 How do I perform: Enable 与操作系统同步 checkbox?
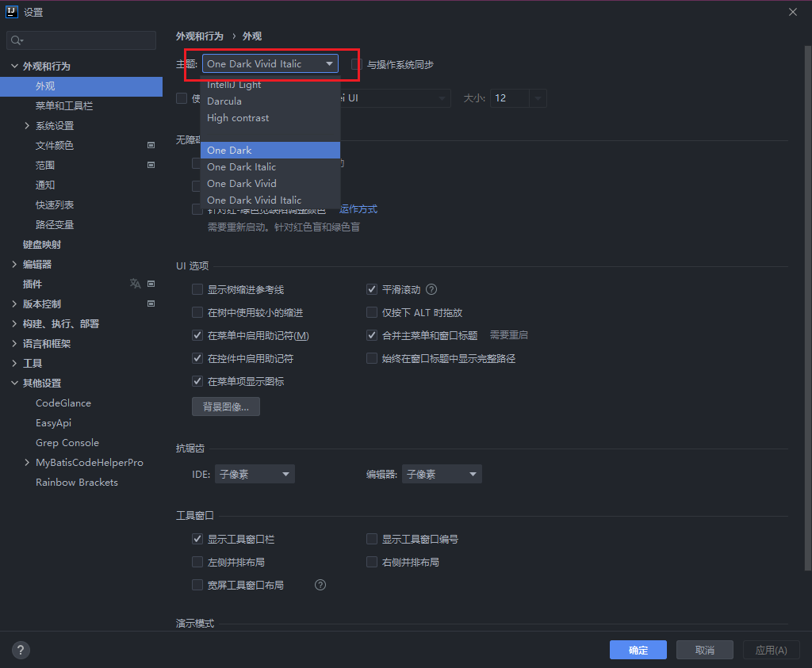tap(356, 64)
